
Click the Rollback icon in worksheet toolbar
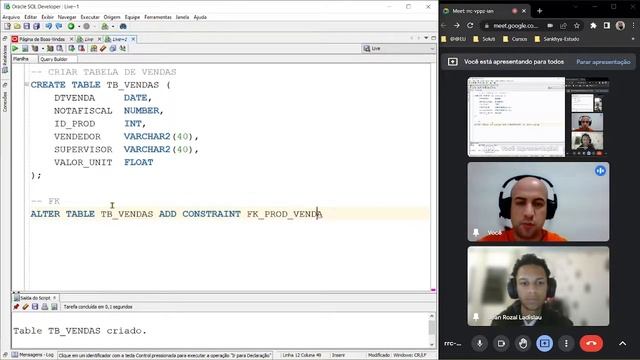click(x=82, y=49)
